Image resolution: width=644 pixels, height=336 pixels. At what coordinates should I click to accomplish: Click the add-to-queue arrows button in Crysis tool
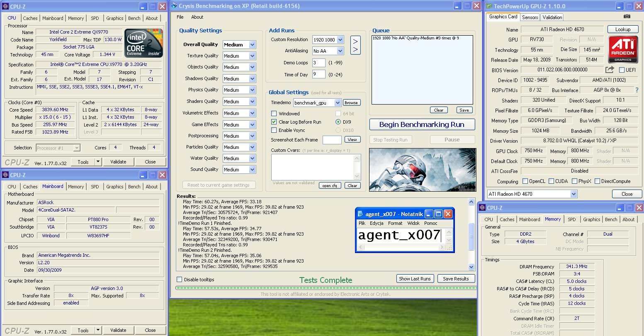(355, 45)
